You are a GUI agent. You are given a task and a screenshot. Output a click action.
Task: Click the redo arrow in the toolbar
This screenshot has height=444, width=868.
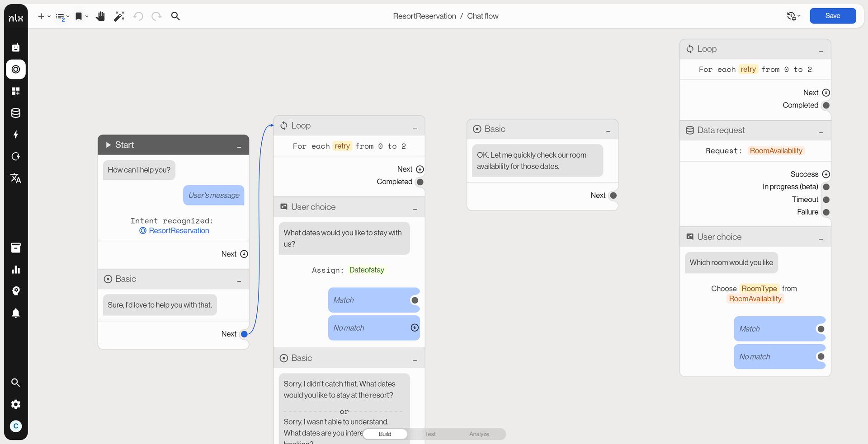[x=156, y=16]
